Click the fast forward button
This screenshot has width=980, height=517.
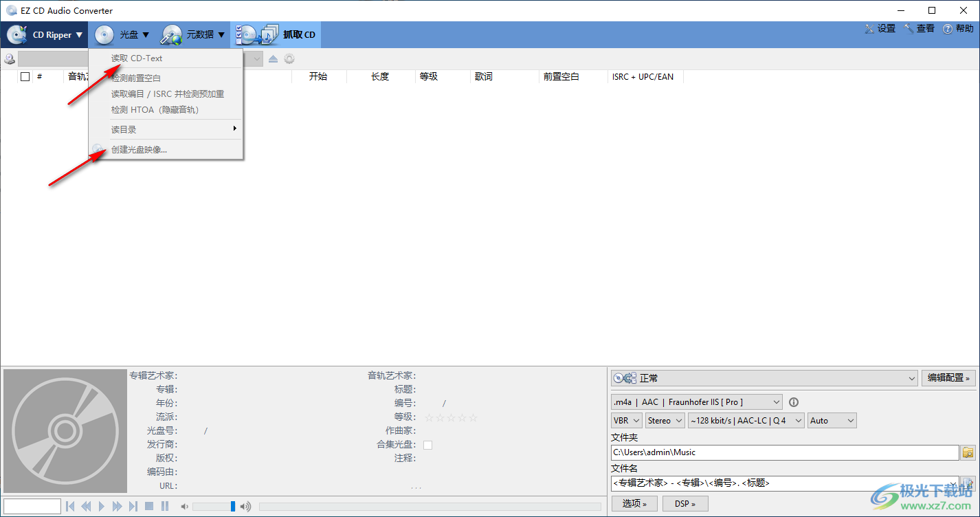pyautogui.click(x=118, y=507)
